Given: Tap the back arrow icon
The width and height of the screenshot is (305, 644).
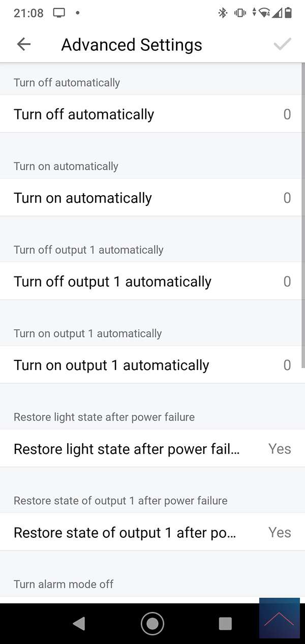Looking at the screenshot, I should coord(24,45).
